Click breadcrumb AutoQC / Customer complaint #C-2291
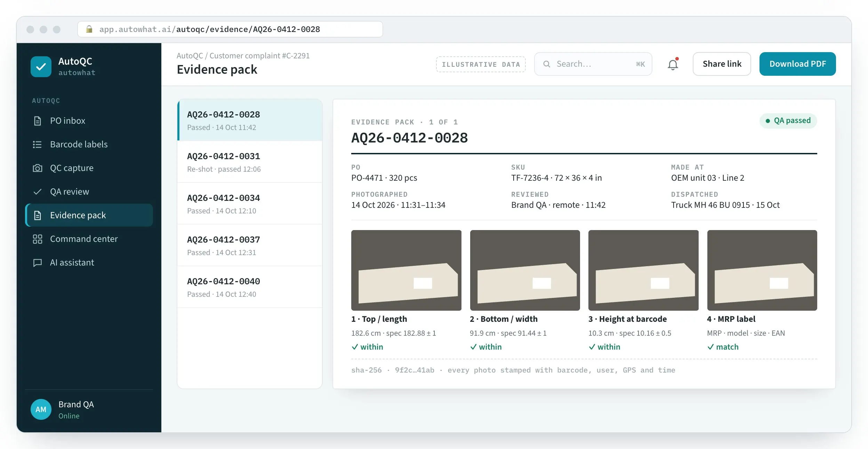868x449 pixels. pos(243,56)
